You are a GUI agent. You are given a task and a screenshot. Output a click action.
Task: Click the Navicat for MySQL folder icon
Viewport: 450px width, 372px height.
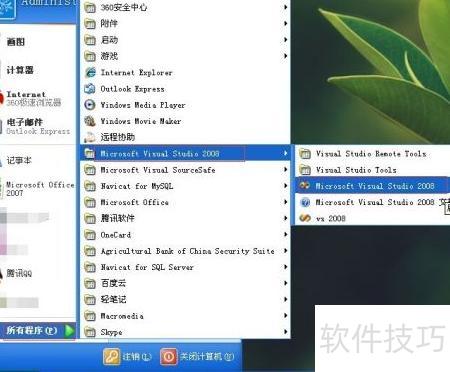pyautogui.click(x=90, y=186)
